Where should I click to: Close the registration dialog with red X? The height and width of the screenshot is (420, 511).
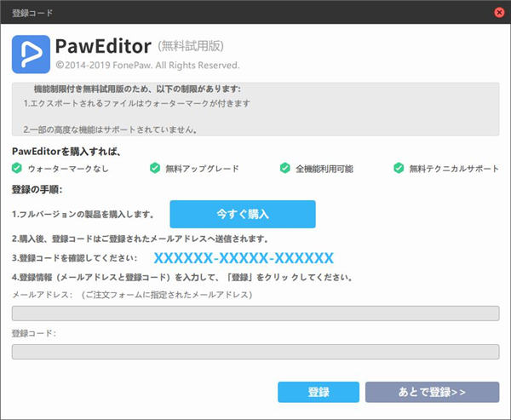click(x=499, y=13)
